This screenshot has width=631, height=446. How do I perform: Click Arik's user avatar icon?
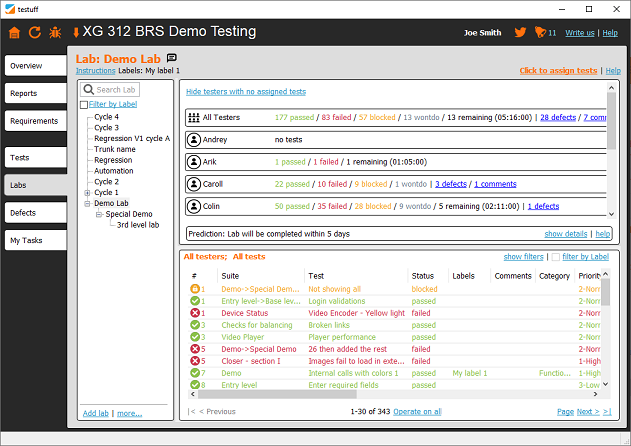tap(194, 162)
